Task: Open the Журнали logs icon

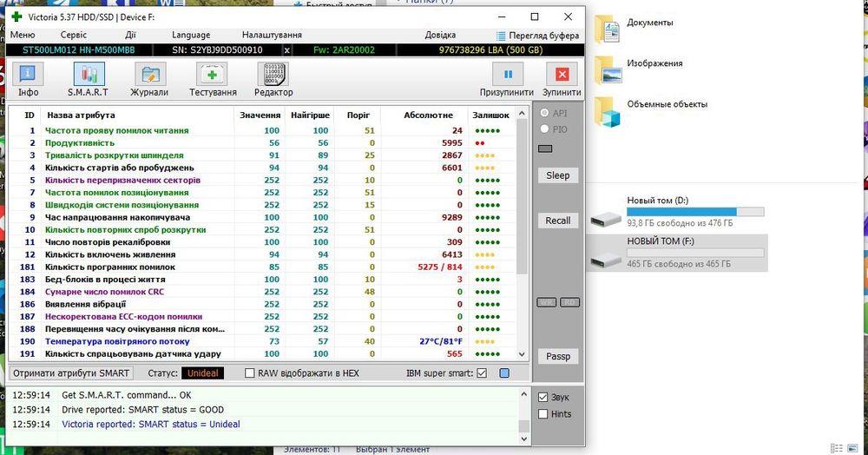Action: [150, 74]
